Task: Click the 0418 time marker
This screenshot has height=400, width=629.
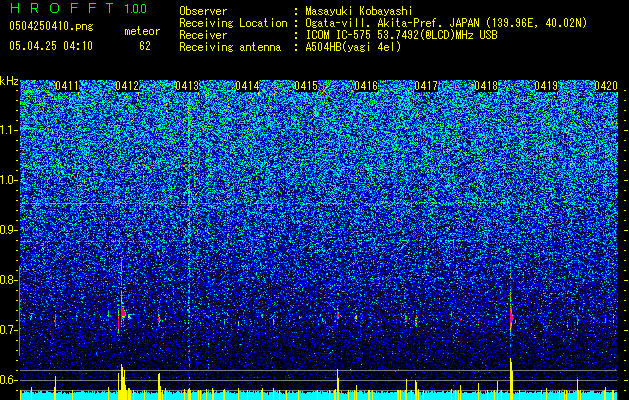Action: tap(486, 86)
